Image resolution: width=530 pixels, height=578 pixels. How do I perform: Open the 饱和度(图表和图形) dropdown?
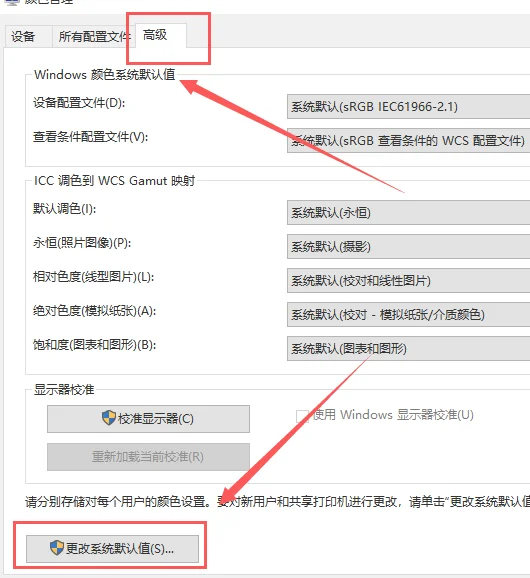tap(408, 348)
